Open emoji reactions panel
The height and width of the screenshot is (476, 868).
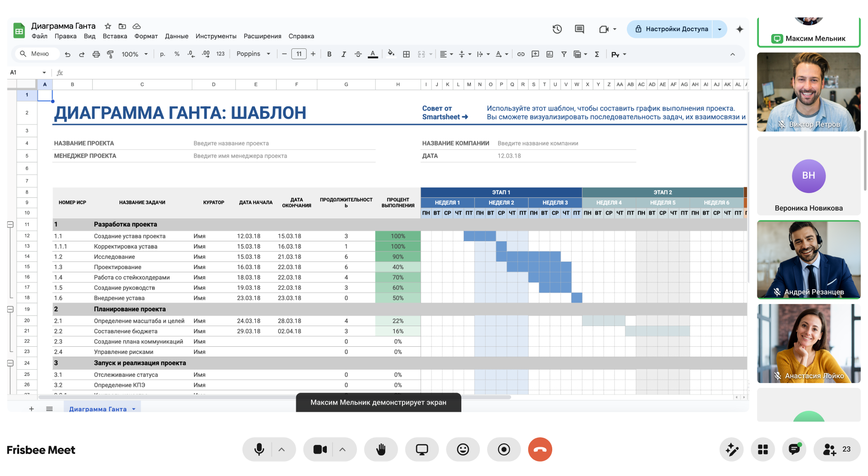coord(463,449)
